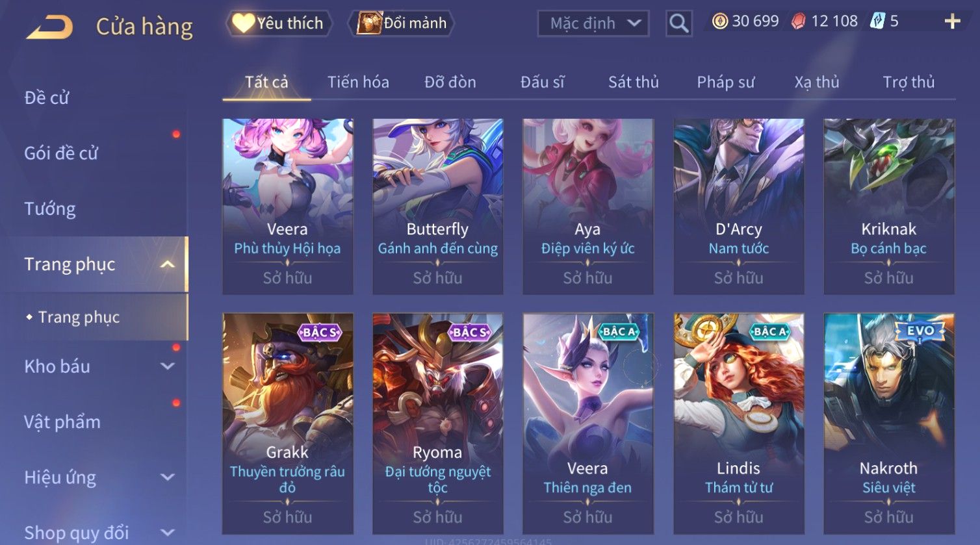Tap the gold coin balance icon
Image resolution: width=980 pixels, height=545 pixels.
[719, 21]
